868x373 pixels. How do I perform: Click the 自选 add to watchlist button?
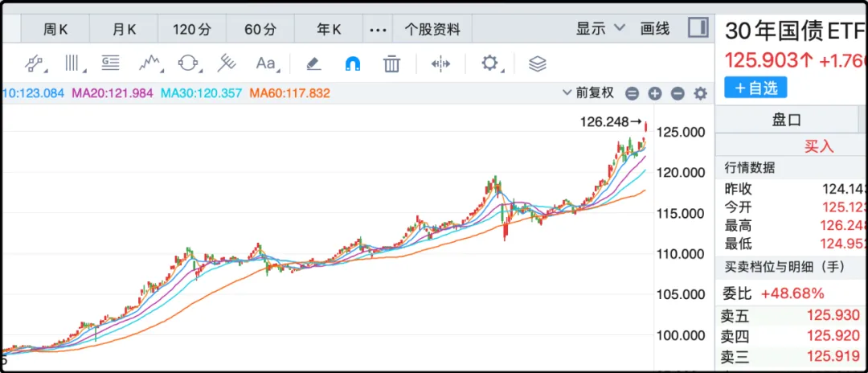point(755,88)
